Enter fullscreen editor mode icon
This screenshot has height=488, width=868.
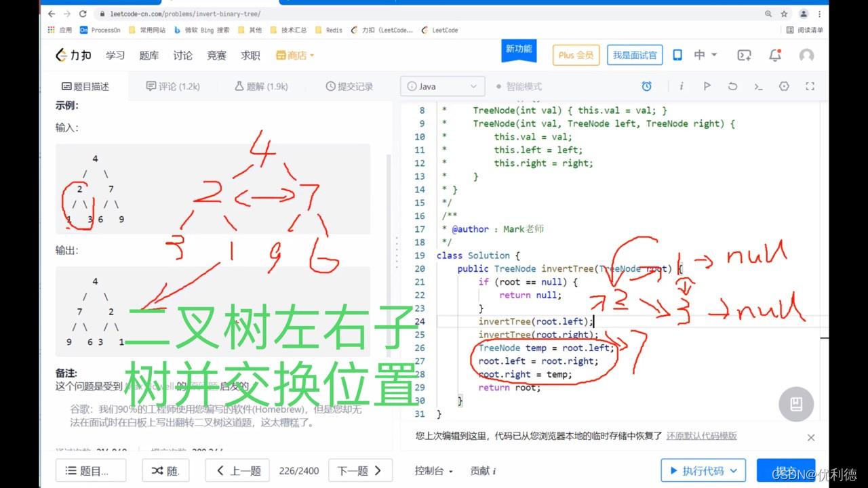(810, 86)
